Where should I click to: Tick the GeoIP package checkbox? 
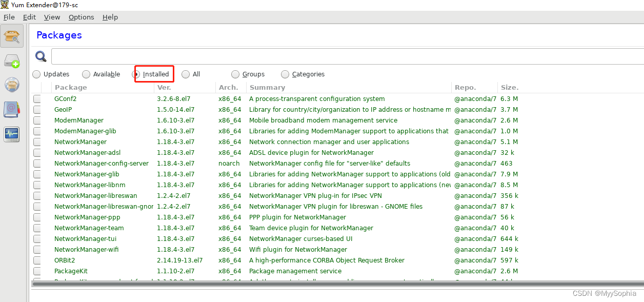[x=37, y=110]
